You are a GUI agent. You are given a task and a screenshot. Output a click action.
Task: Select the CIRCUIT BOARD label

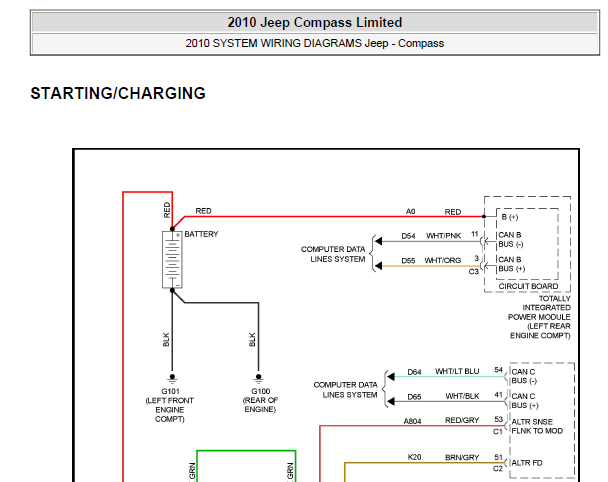pos(526,285)
